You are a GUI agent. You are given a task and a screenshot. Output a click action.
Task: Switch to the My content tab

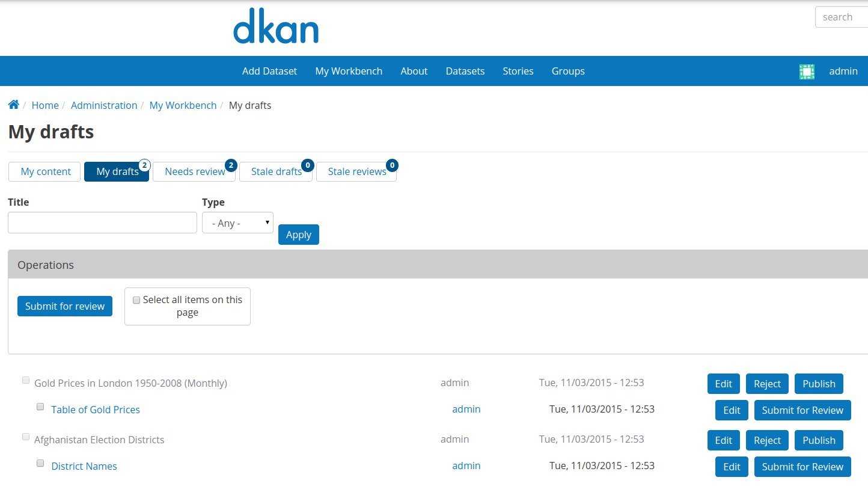pos(44,171)
